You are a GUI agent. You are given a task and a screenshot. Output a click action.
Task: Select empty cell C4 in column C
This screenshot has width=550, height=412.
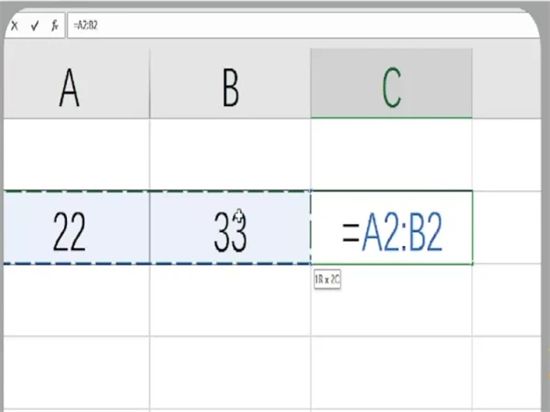point(391,372)
